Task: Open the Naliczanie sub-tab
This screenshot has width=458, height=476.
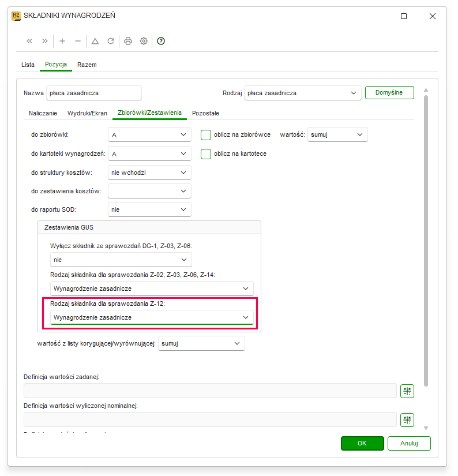Action: coord(43,113)
